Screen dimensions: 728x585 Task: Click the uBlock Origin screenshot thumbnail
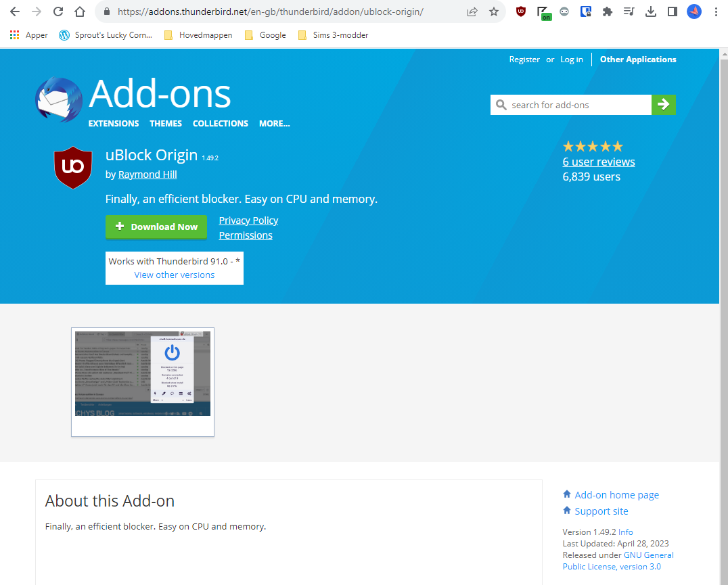click(x=142, y=381)
